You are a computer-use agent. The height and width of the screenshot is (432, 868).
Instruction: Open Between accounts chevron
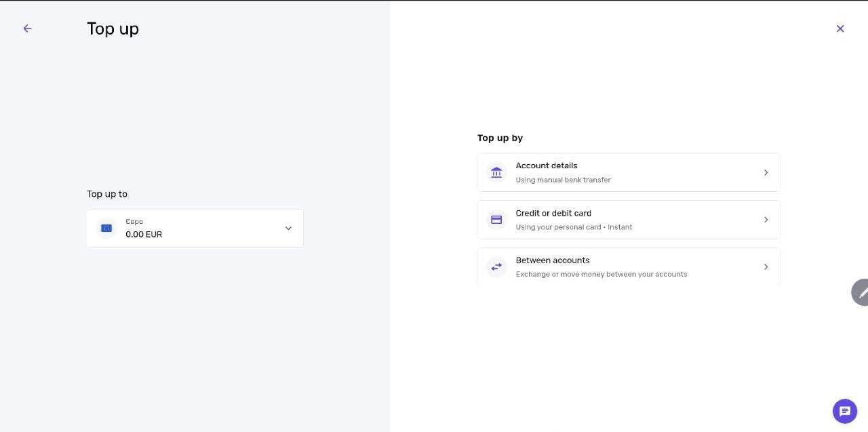[766, 267]
